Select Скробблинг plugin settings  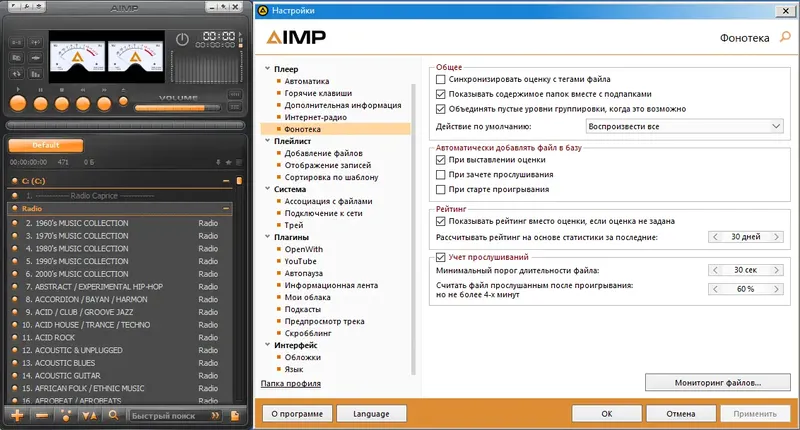tap(308, 333)
